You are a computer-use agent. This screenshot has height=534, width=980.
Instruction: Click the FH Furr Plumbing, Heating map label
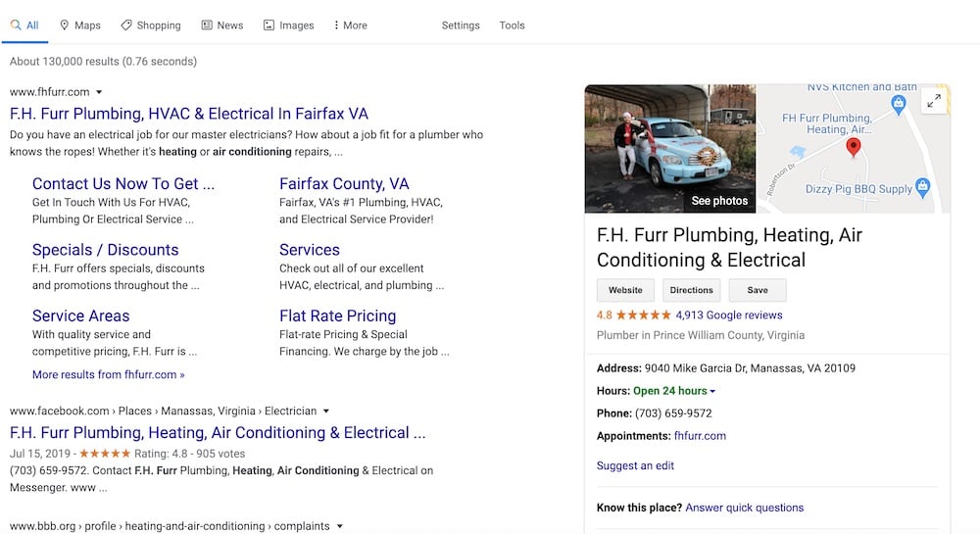[827, 123]
